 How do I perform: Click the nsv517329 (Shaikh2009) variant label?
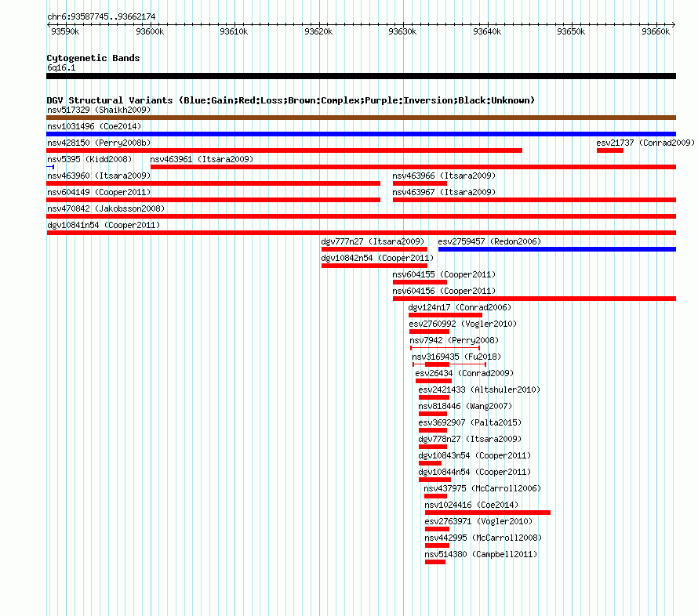(x=99, y=110)
